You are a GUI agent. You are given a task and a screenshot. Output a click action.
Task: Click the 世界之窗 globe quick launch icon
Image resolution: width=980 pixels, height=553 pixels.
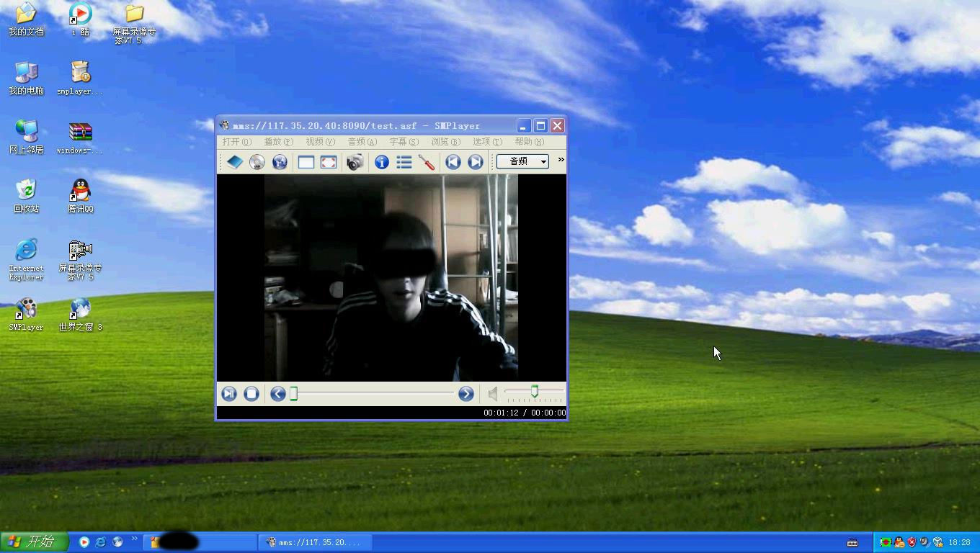pos(117,542)
